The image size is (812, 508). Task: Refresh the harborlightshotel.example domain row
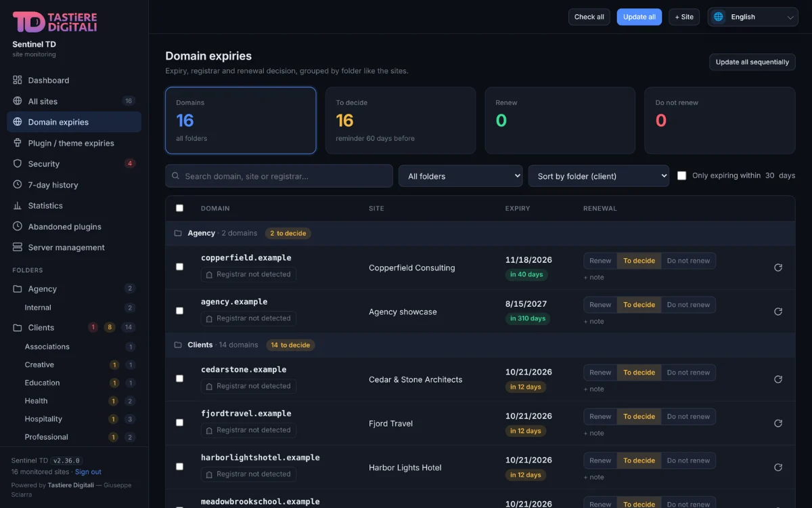tap(778, 467)
